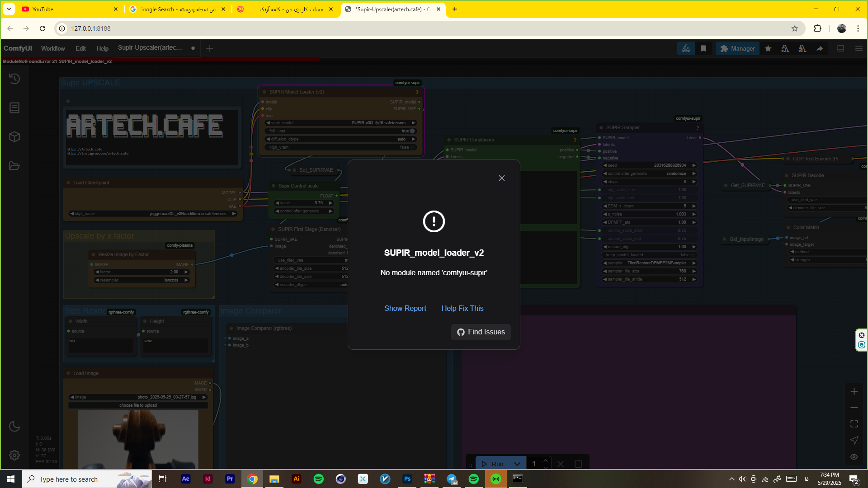Click fit view icon in canvas controls
This screenshot has width=868, height=488.
854,424
